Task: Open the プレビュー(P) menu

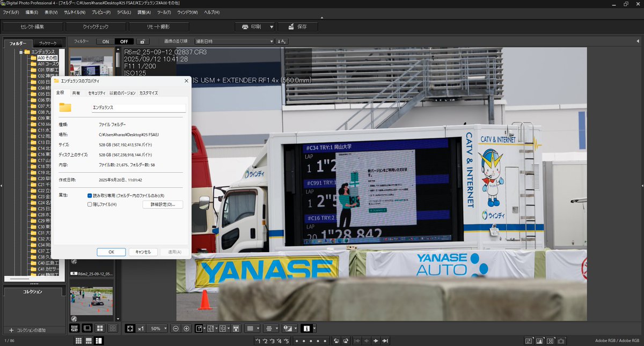Action: [x=101, y=12]
